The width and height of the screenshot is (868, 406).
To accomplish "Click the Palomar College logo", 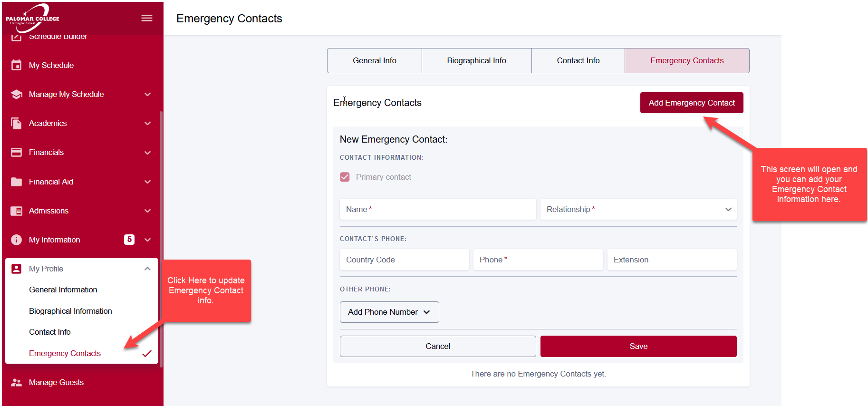I will (x=32, y=18).
